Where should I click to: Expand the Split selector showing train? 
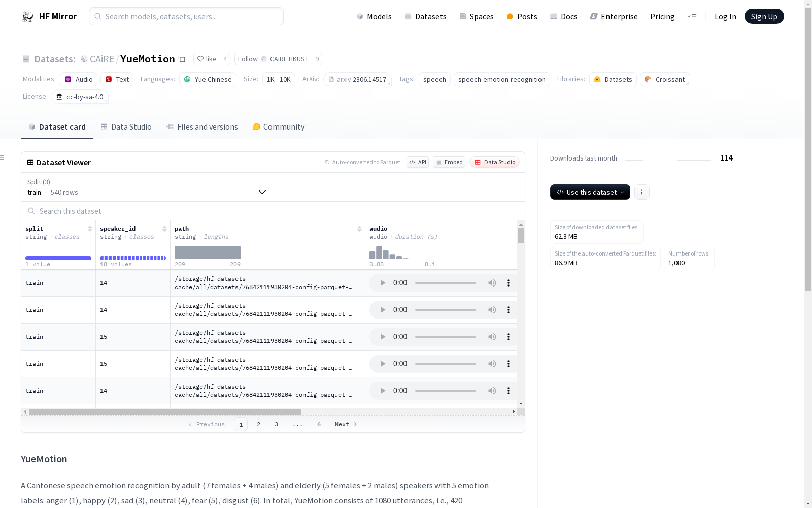[x=147, y=187]
